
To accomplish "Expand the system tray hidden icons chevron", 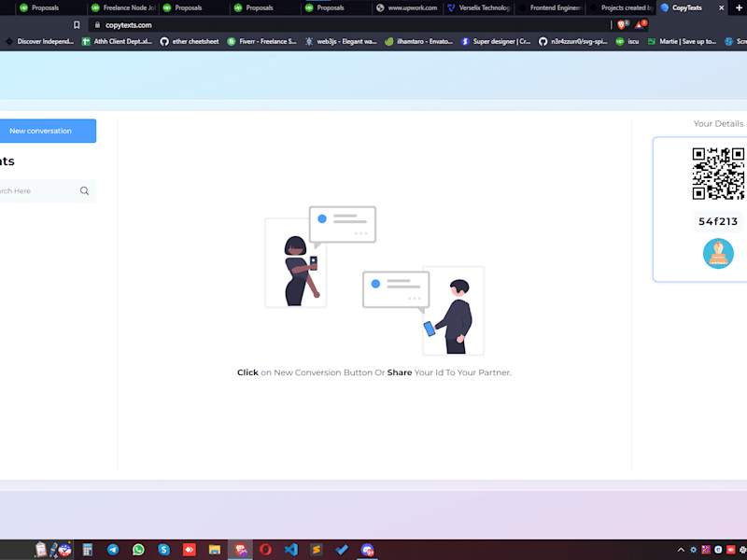I will tap(681, 550).
